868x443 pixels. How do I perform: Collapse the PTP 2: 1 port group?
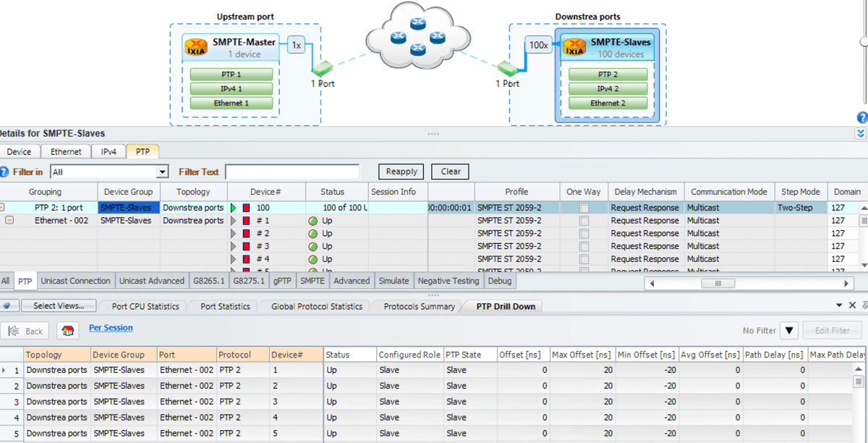pos(2,208)
